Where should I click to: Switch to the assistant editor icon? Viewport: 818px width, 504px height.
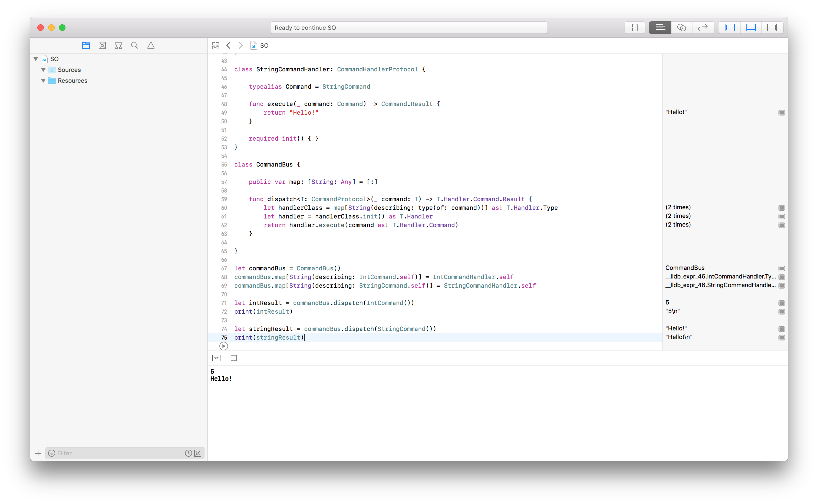[x=681, y=28]
